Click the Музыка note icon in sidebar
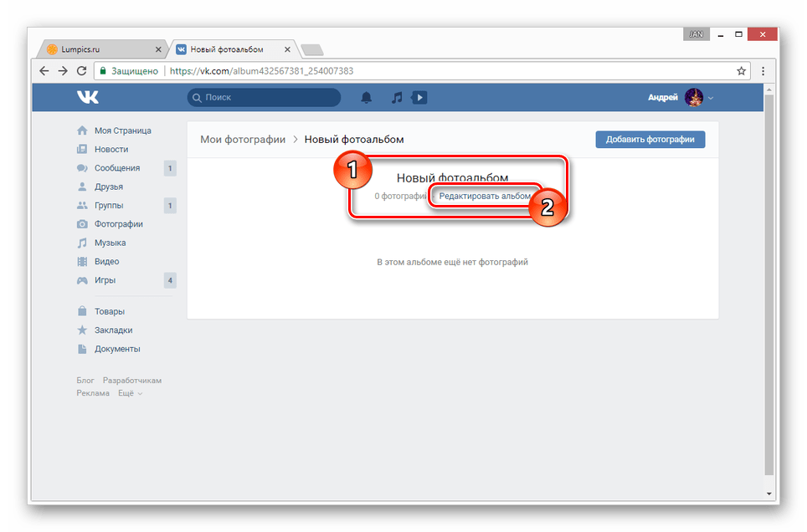807x532 pixels. tap(82, 243)
